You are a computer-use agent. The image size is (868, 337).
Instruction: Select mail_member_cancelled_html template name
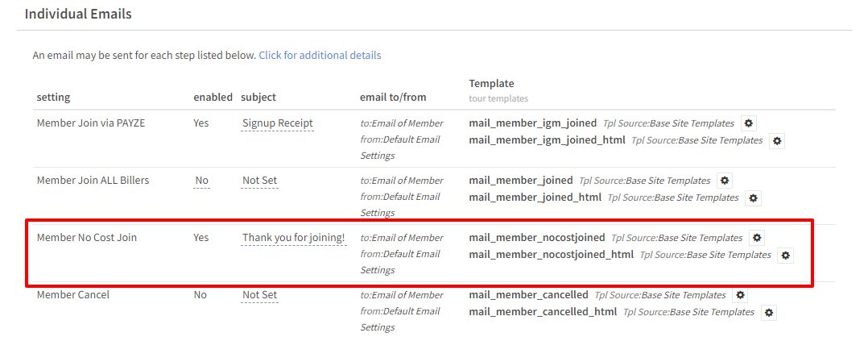click(x=543, y=312)
